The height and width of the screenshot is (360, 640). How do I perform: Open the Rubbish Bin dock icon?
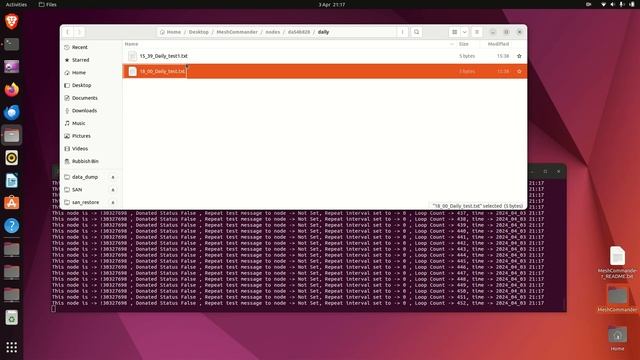pyautogui.click(x=11, y=318)
